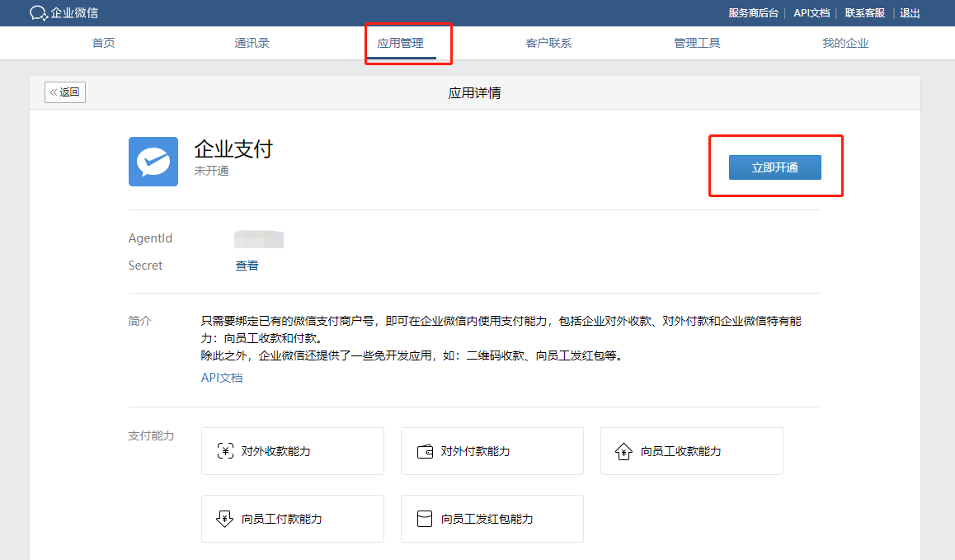Click 查看 to reveal the Secret
The image size is (955, 560).
coord(247,265)
